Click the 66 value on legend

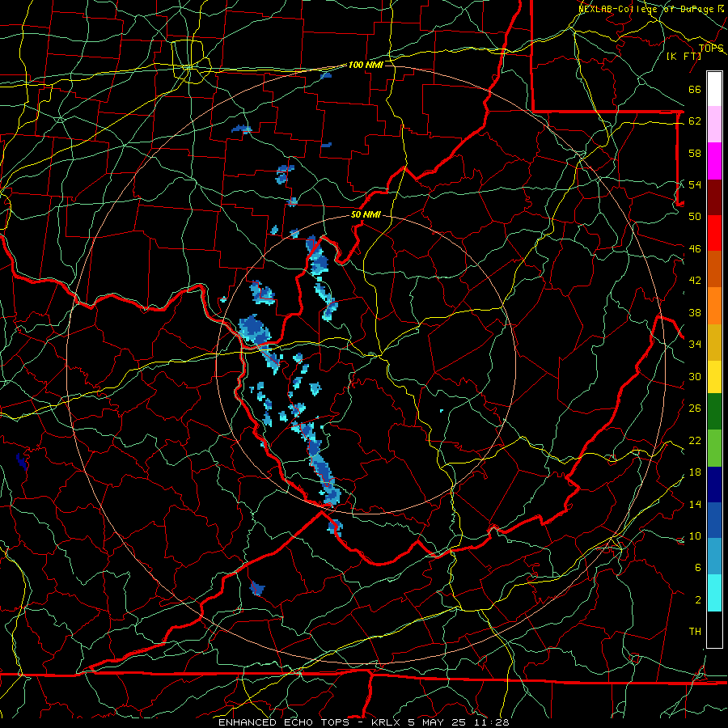click(695, 90)
